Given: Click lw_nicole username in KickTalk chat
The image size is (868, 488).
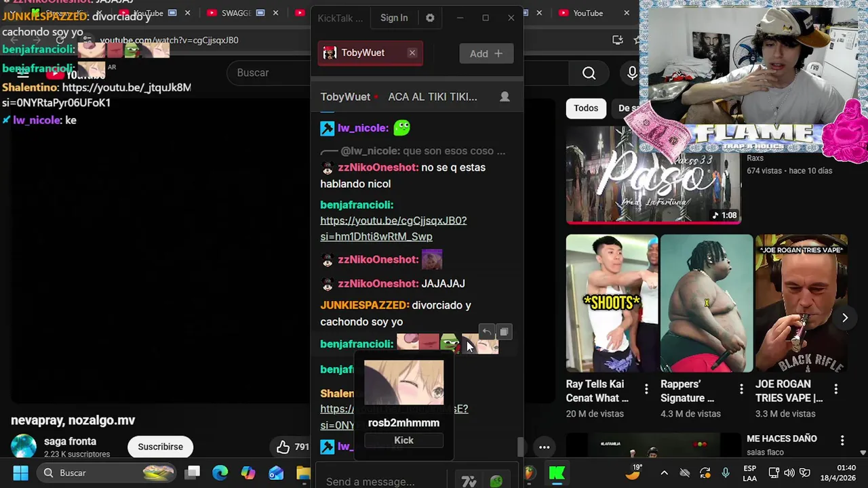Looking at the screenshot, I should (363, 127).
